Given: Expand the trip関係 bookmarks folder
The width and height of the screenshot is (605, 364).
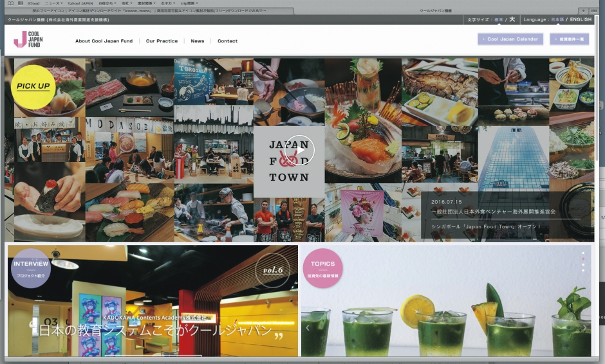Looking at the screenshot, I should tap(189, 3).
